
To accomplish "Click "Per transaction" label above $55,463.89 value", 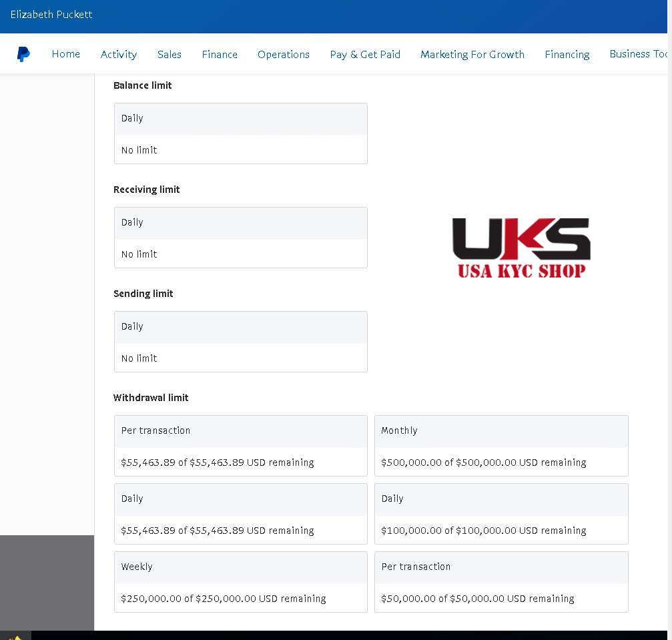I will coord(155,430).
